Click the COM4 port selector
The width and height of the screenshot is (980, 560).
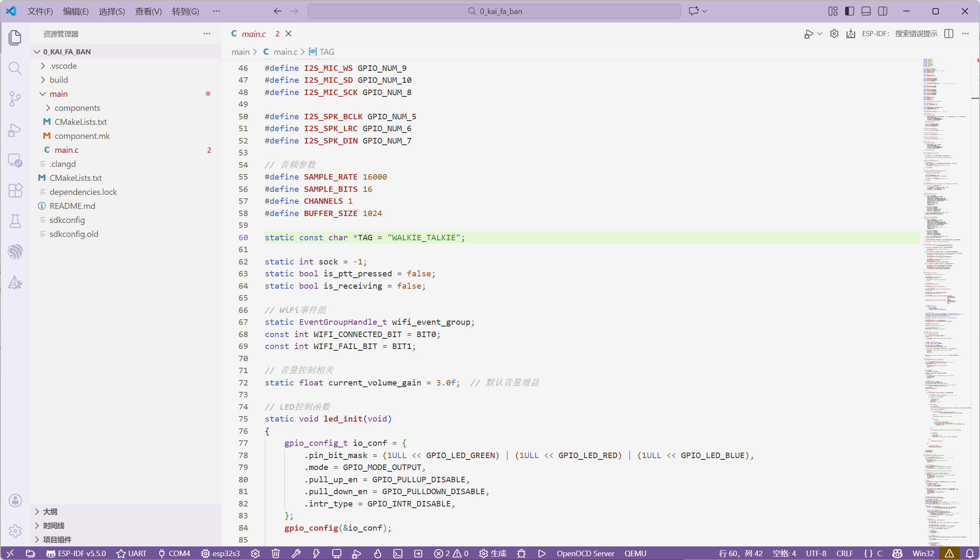(174, 553)
